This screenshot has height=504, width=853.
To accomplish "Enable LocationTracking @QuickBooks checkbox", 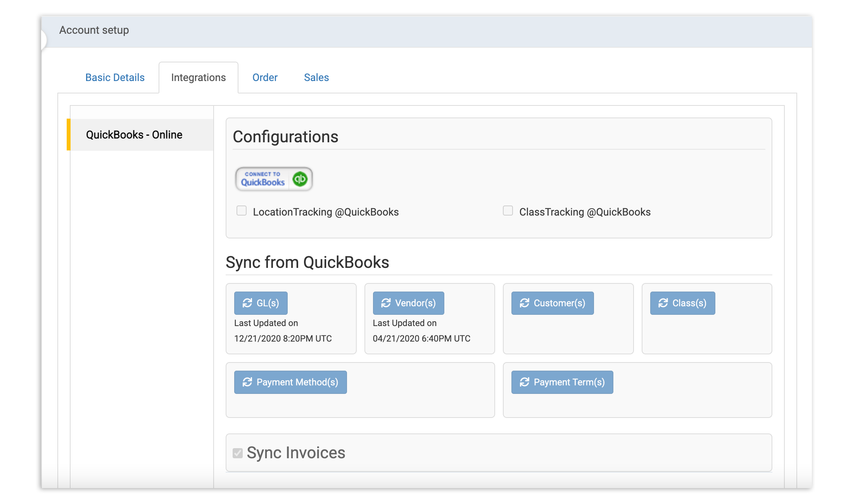I will click(x=242, y=211).
